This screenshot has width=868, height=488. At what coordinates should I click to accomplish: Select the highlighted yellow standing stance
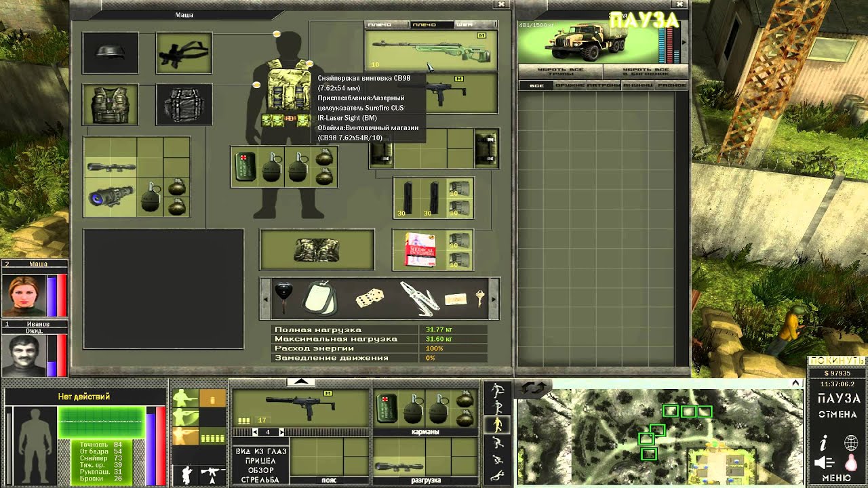coord(498,425)
